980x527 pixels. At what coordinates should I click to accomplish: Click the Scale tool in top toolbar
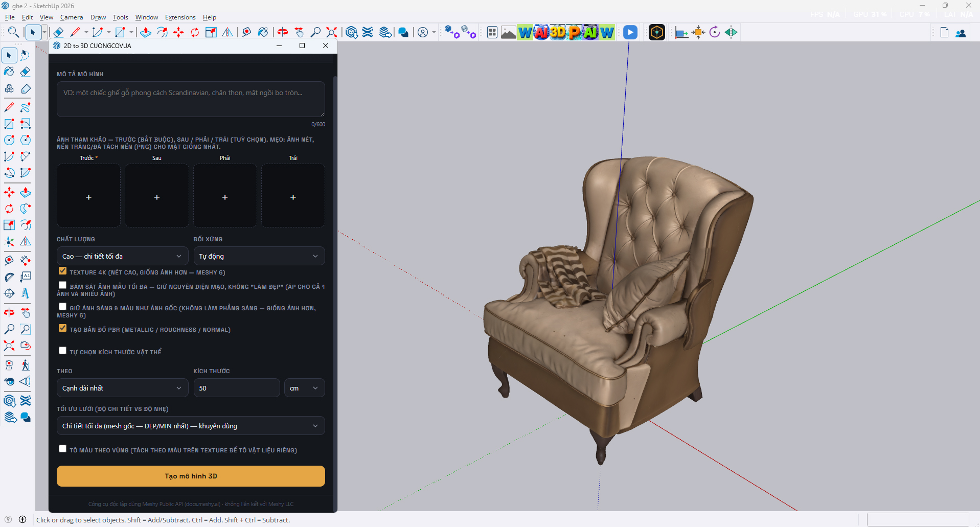(x=211, y=32)
